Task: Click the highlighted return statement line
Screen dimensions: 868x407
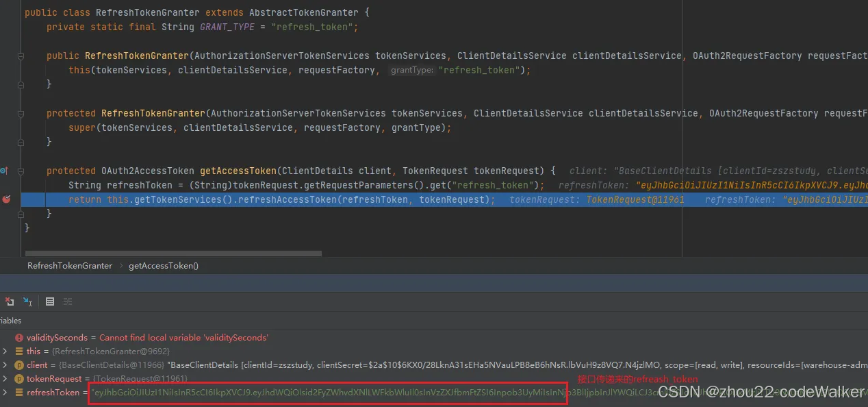Action: click(444, 199)
